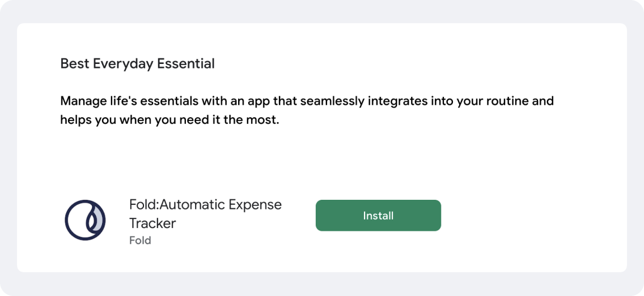Click the Best Everyday Essential heading

pyautogui.click(x=137, y=63)
